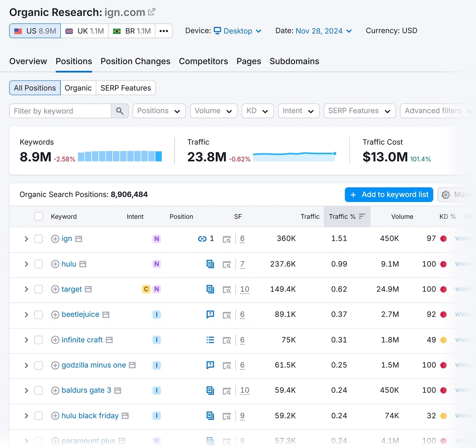Open ign.com external link icon
The width and height of the screenshot is (476, 448).
(152, 12)
